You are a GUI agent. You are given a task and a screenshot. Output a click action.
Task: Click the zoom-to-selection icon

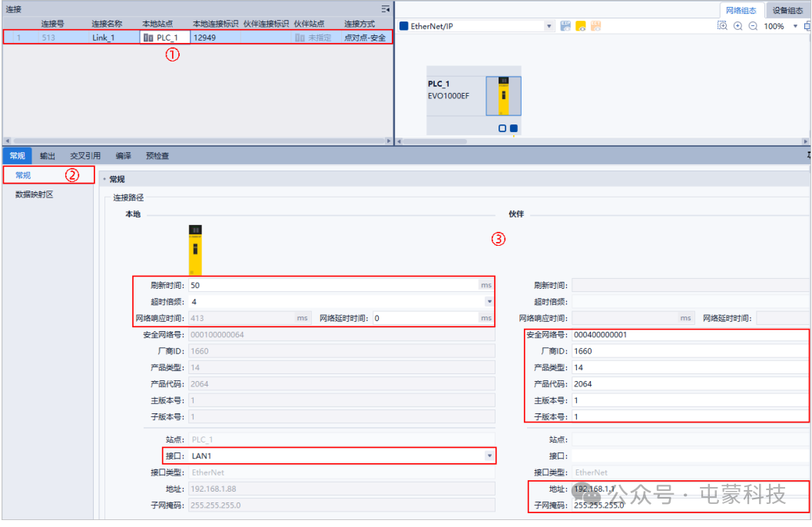click(722, 26)
